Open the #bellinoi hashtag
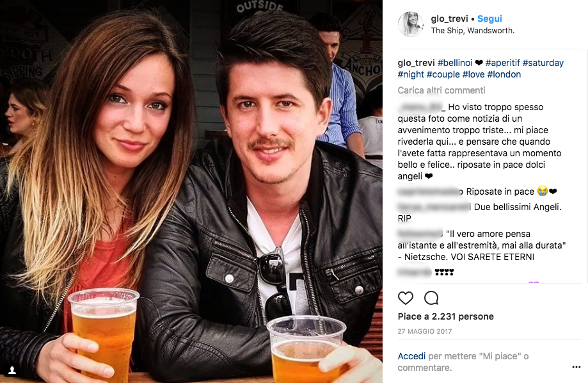 click(x=455, y=63)
